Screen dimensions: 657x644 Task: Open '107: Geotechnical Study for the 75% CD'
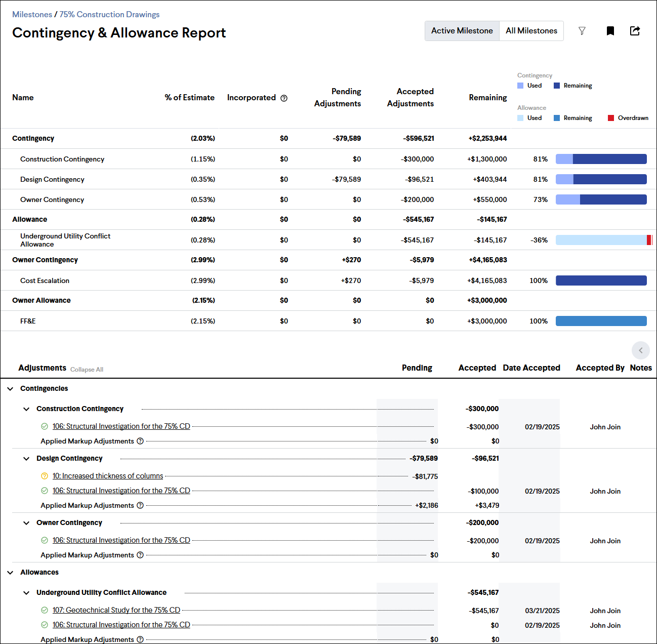[116, 610]
